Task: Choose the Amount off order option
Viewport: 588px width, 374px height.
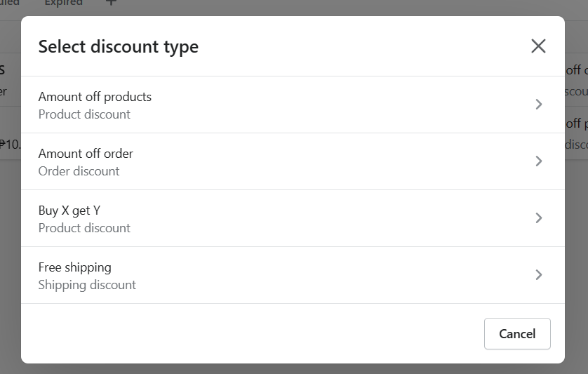Action: [x=293, y=161]
